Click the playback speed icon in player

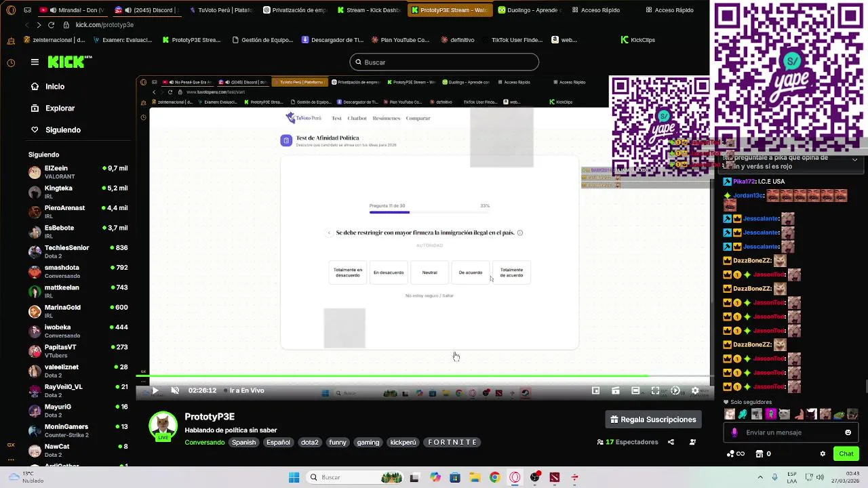point(675,390)
